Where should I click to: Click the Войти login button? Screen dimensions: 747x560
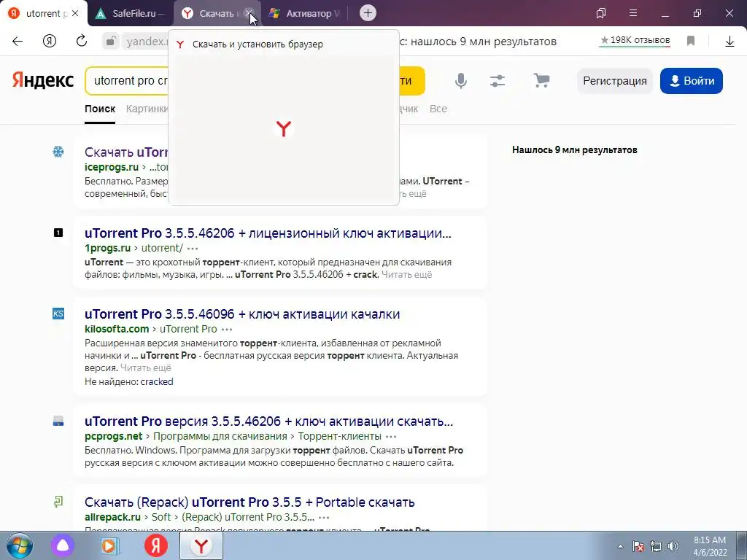692,80
